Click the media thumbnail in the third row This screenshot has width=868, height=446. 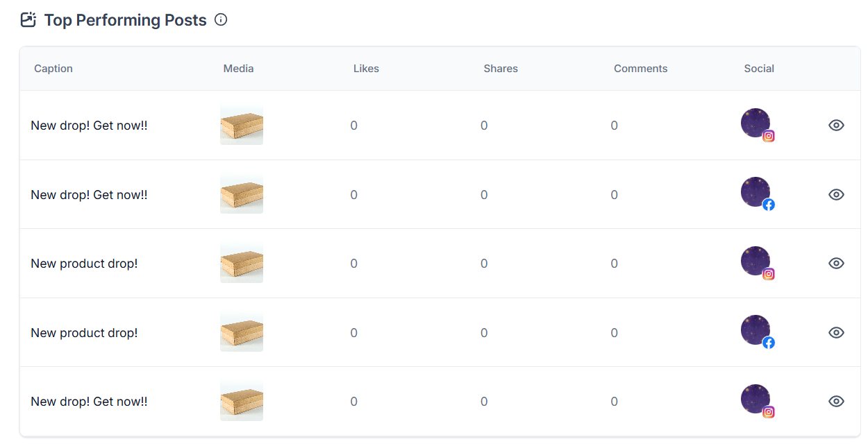(x=242, y=264)
